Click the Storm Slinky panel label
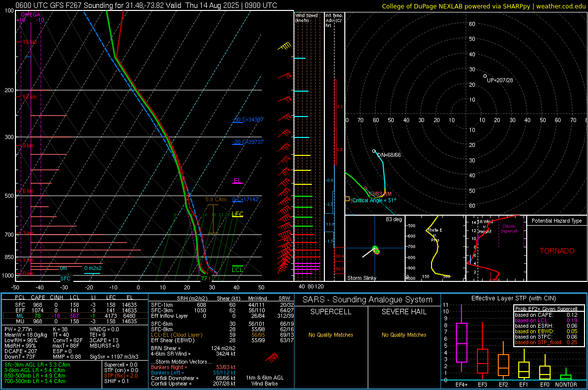588x390 pixels. pos(361,278)
